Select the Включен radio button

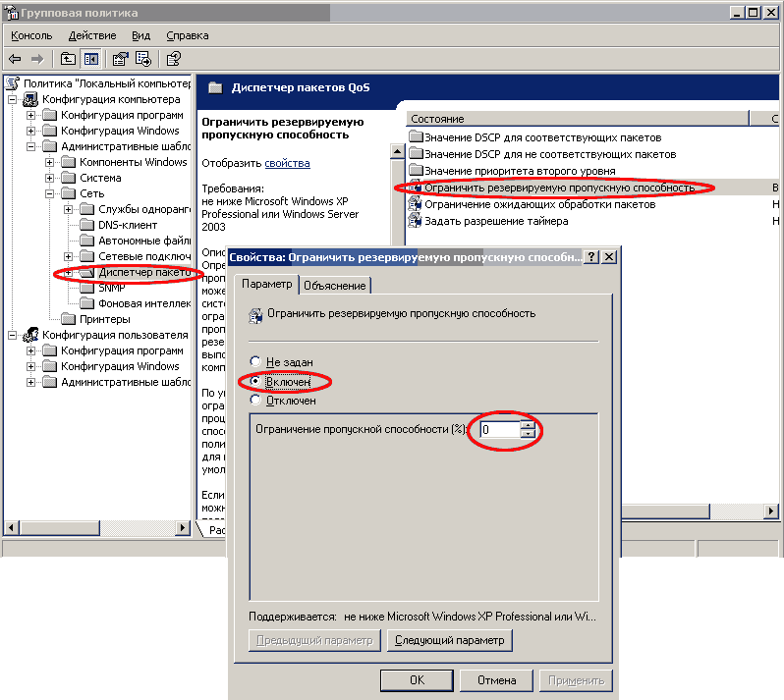255,381
